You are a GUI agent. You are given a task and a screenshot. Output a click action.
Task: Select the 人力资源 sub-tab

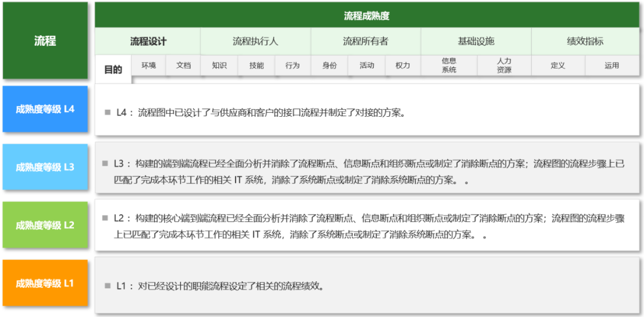coord(504,66)
